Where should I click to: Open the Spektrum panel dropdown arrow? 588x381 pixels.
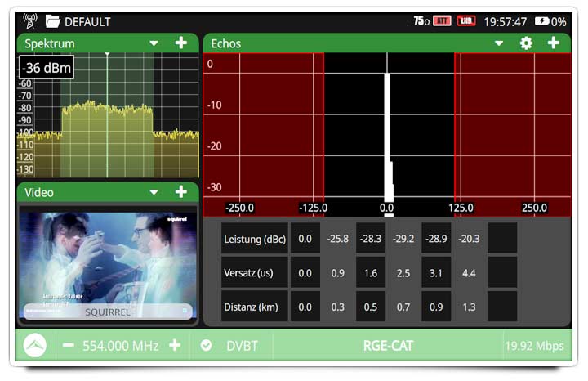(154, 43)
